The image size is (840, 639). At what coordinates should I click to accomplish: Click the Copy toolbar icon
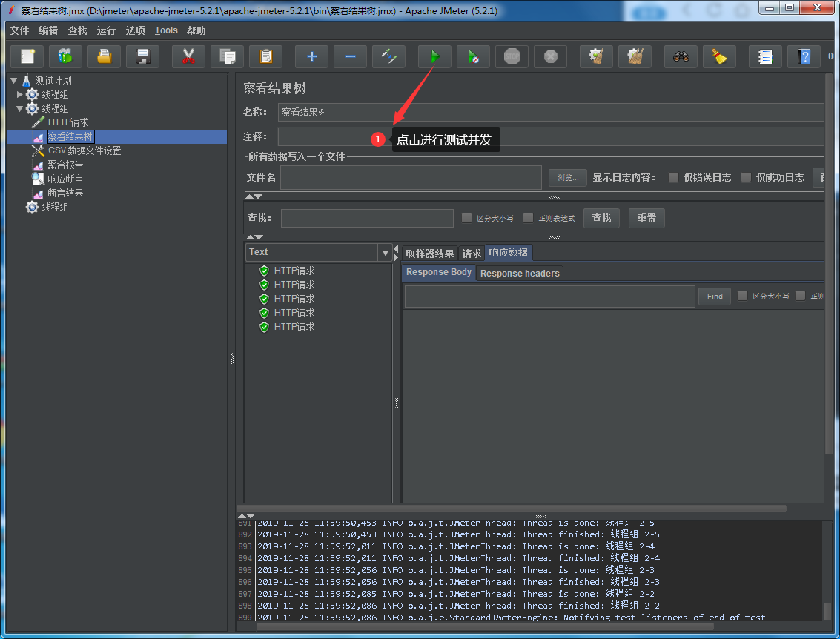[x=227, y=57]
